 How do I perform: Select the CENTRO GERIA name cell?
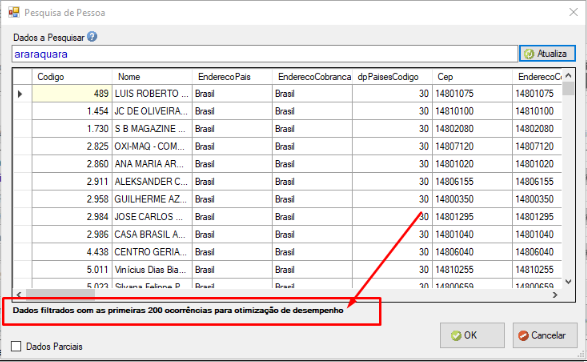click(x=152, y=252)
